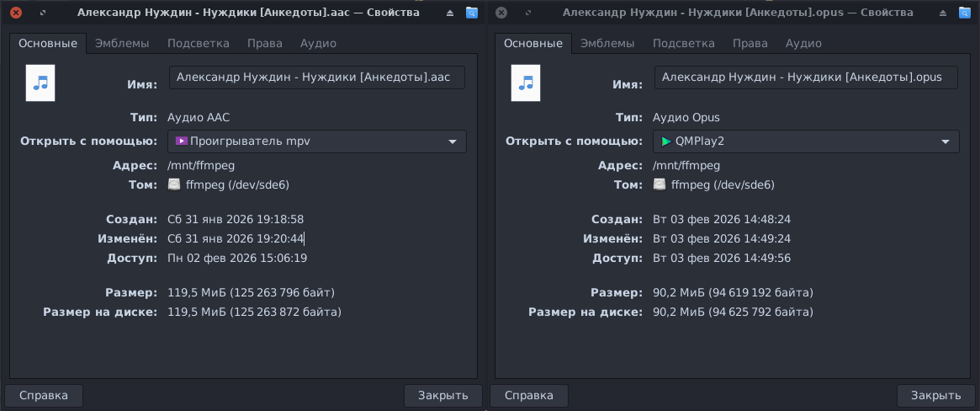Click 'Справка' button in the AAC properties window
Screen dimensions: 980x411
coord(44,396)
